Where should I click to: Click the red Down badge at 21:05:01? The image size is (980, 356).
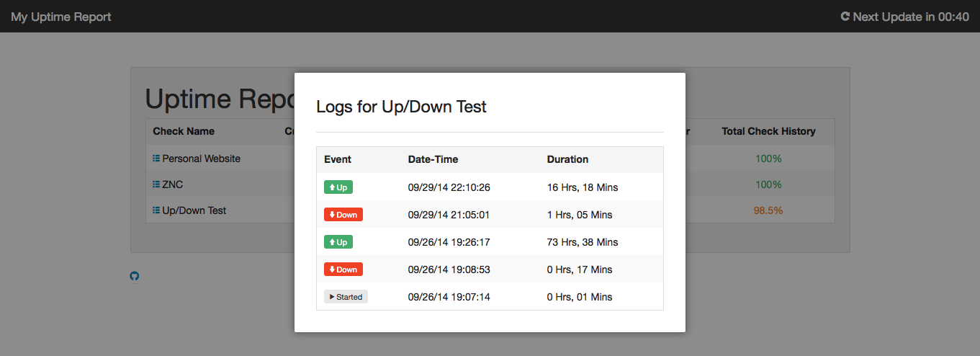(343, 215)
